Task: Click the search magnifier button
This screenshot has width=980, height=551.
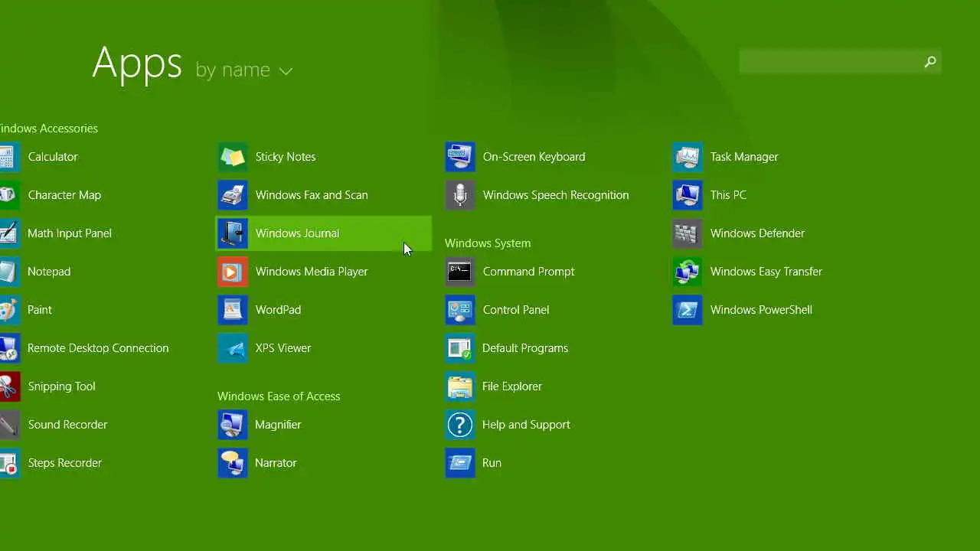Action: click(930, 62)
